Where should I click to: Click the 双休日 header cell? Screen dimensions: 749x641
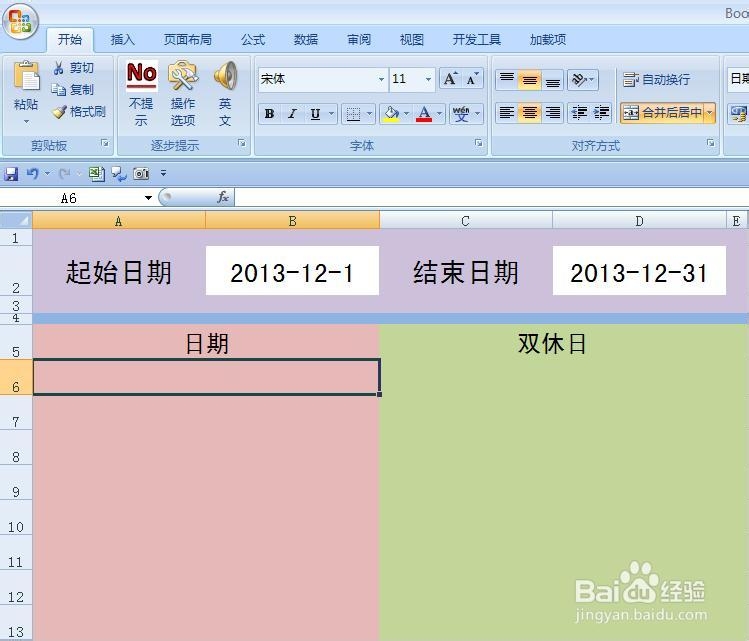tap(552, 343)
